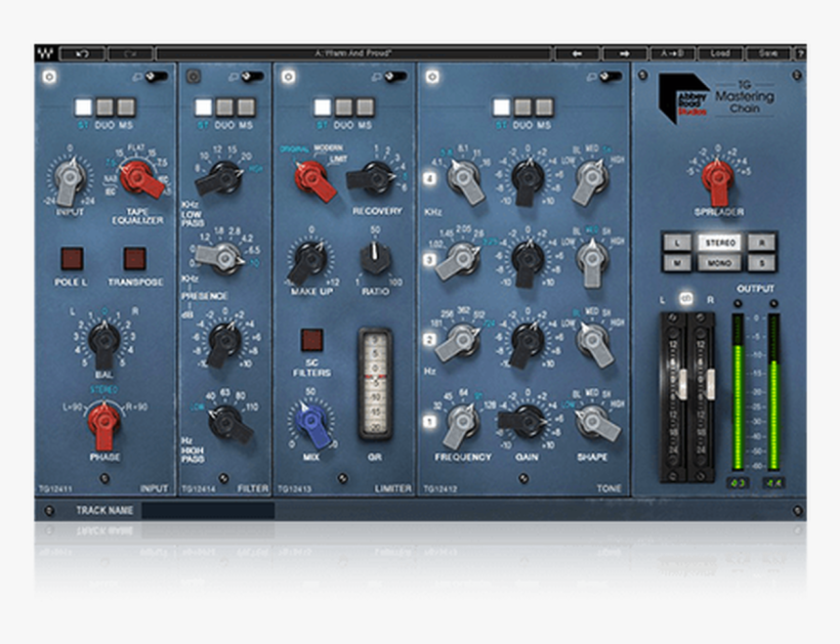Select band 1 in the Tone module
This screenshot has height=644, width=840.
point(430,422)
